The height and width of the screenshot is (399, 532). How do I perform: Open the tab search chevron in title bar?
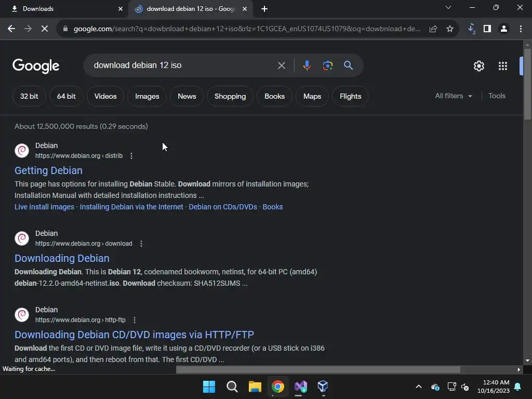[448, 7]
